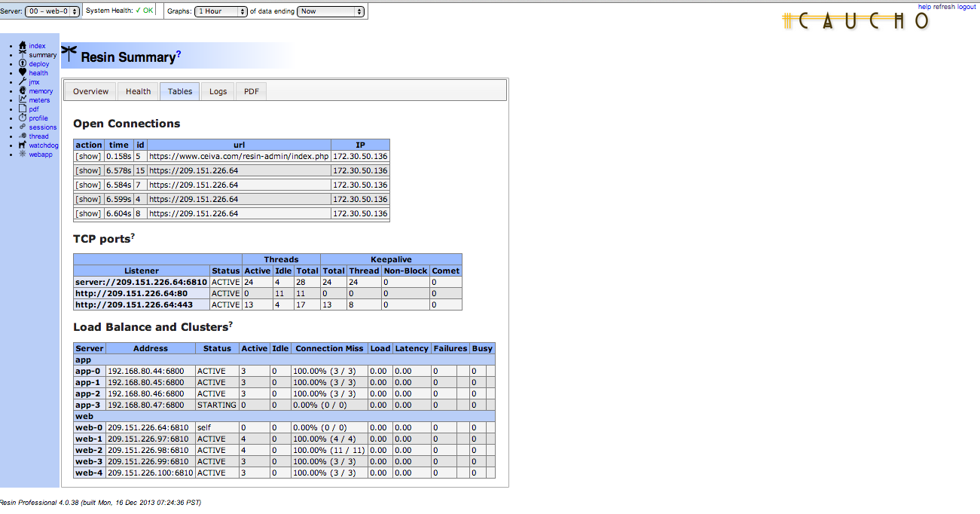Click the head icon beside memory
Viewport: 980px width, 514px height.
pyautogui.click(x=23, y=91)
